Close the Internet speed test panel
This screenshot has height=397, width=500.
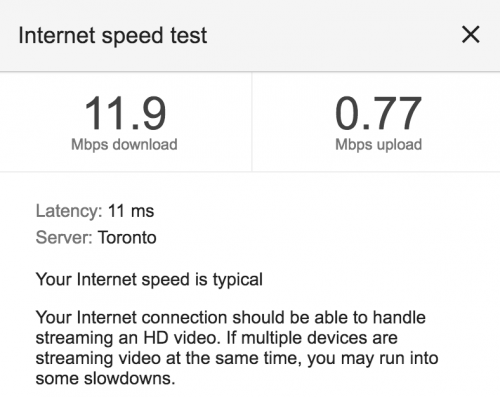point(471,34)
